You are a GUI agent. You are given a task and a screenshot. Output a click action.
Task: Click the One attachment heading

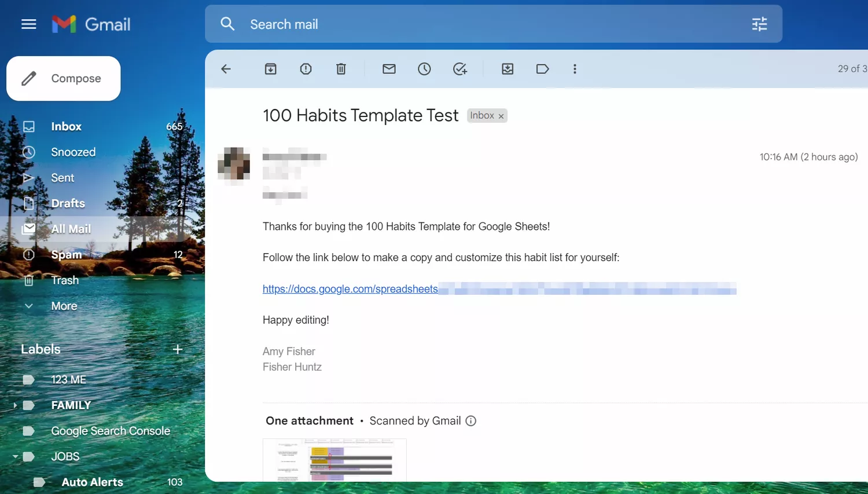coord(310,421)
